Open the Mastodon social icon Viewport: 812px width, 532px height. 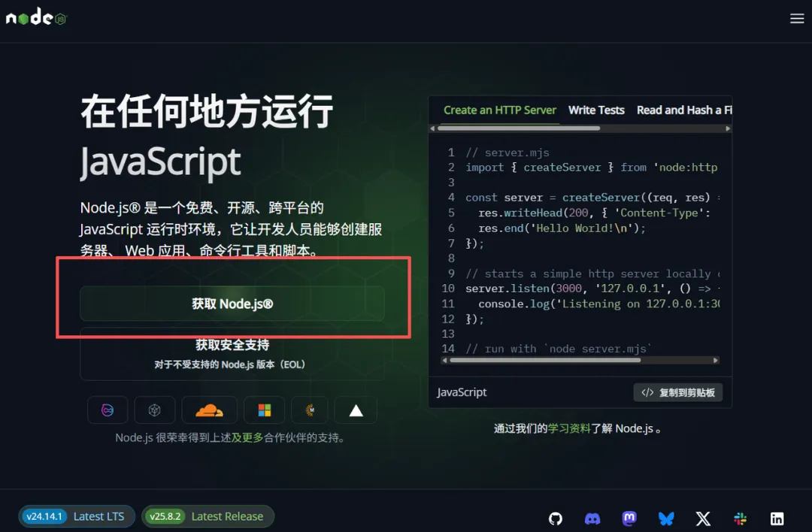point(629,518)
